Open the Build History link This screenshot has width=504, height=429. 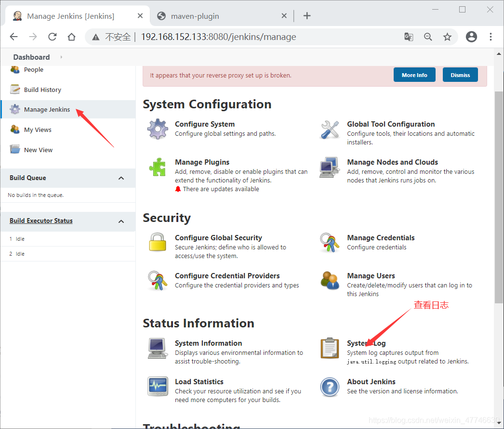[42, 90]
